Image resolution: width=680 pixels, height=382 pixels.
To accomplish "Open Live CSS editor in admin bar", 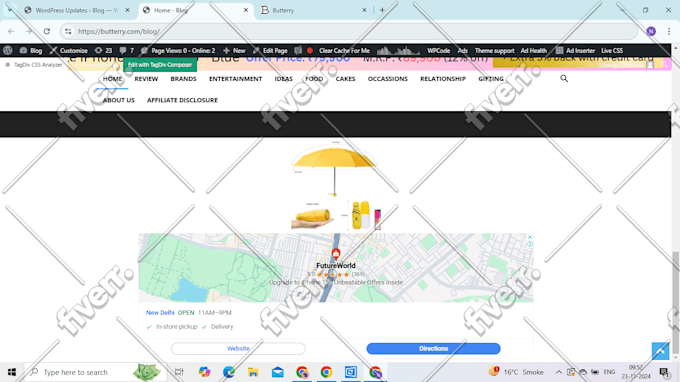I will [612, 50].
